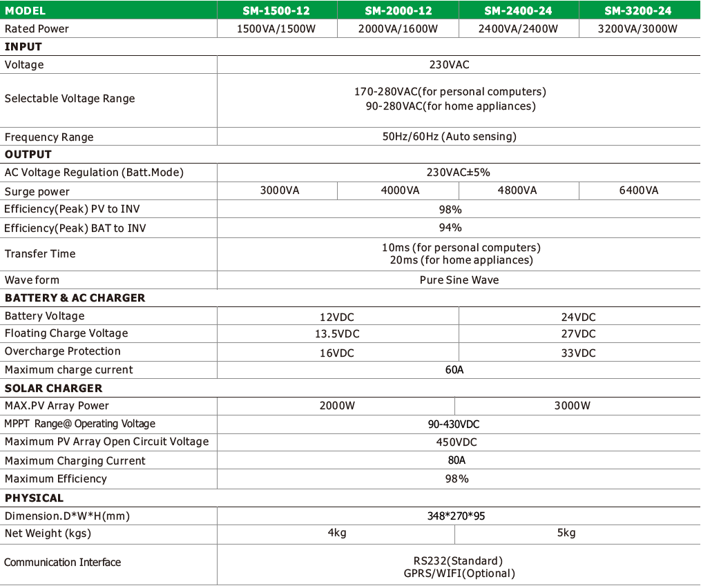Select the 3200VA/3000W rated power cell
Image resolution: width=701 pixels, height=588 pixels.
coord(639,28)
